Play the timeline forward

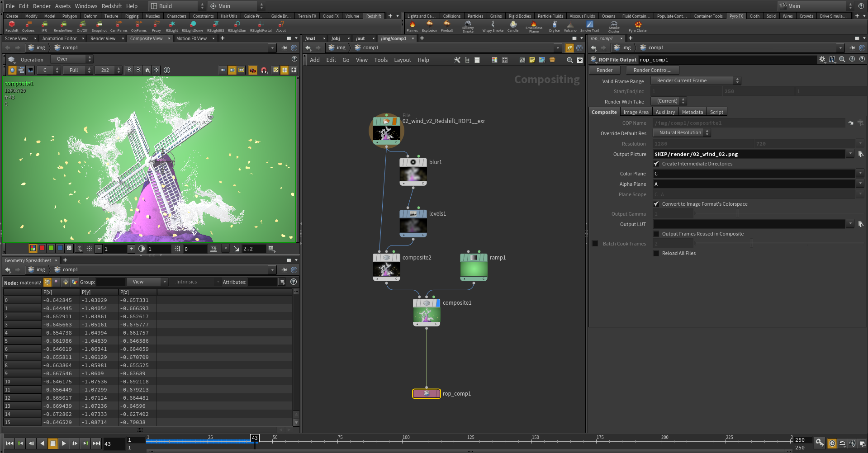click(x=64, y=444)
